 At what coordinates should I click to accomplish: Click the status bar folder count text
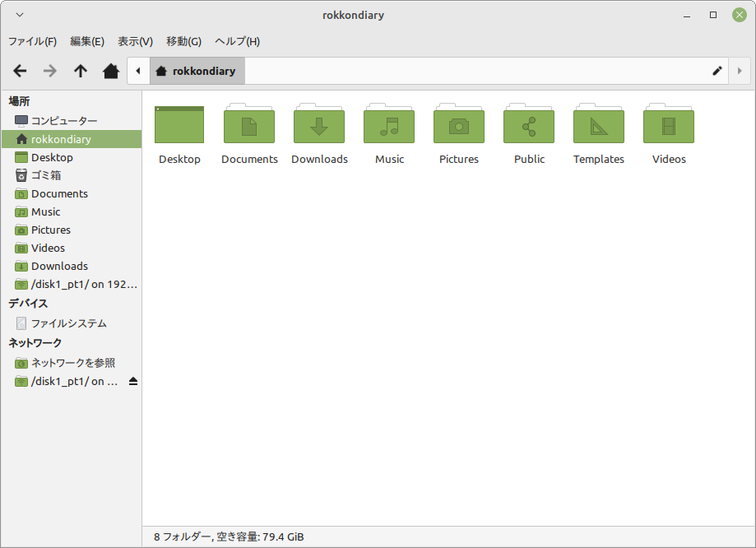[229, 537]
